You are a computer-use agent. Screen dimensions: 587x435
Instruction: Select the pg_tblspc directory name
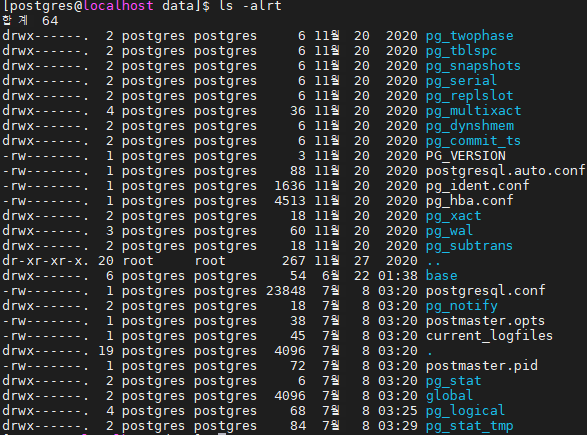pos(461,51)
